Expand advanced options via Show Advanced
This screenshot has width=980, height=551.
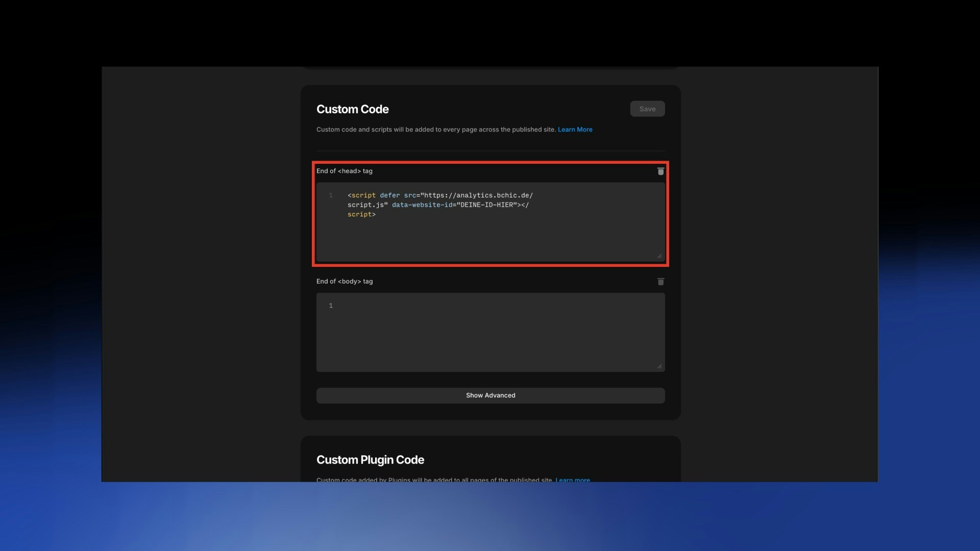[x=490, y=395]
